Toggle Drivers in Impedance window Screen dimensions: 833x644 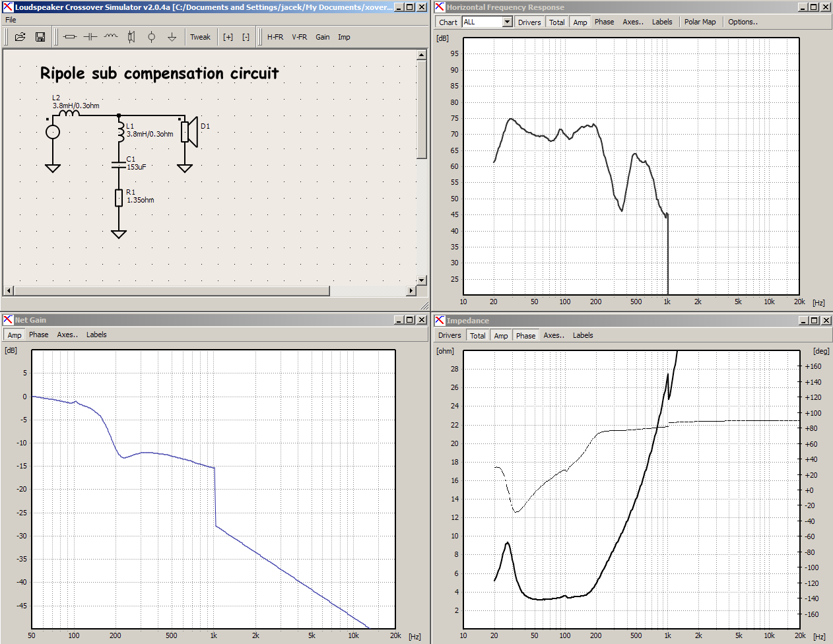pyautogui.click(x=450, y=335)
